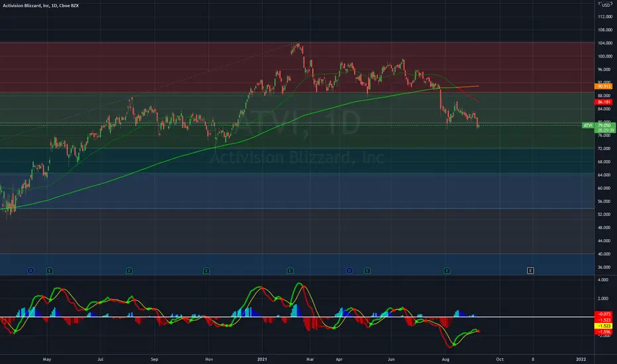Click the -1.596 indicator value label
Viewport: 617px width, 364px height.
(x=604, y=332)
